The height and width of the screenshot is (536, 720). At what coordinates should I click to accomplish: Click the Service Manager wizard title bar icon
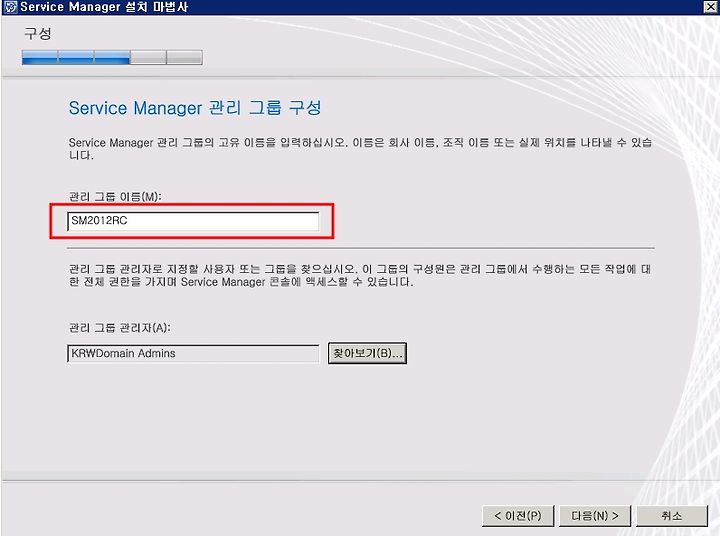tap(10, 7)
